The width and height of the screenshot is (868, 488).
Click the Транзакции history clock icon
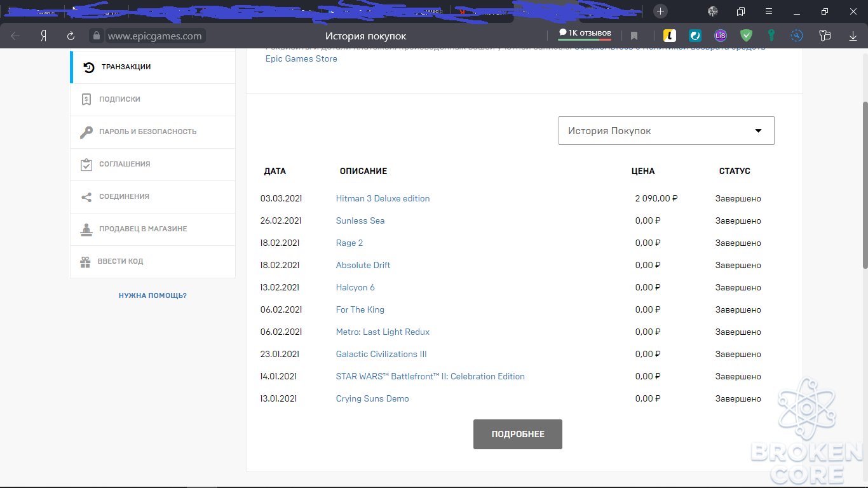(x=89, y=67)
